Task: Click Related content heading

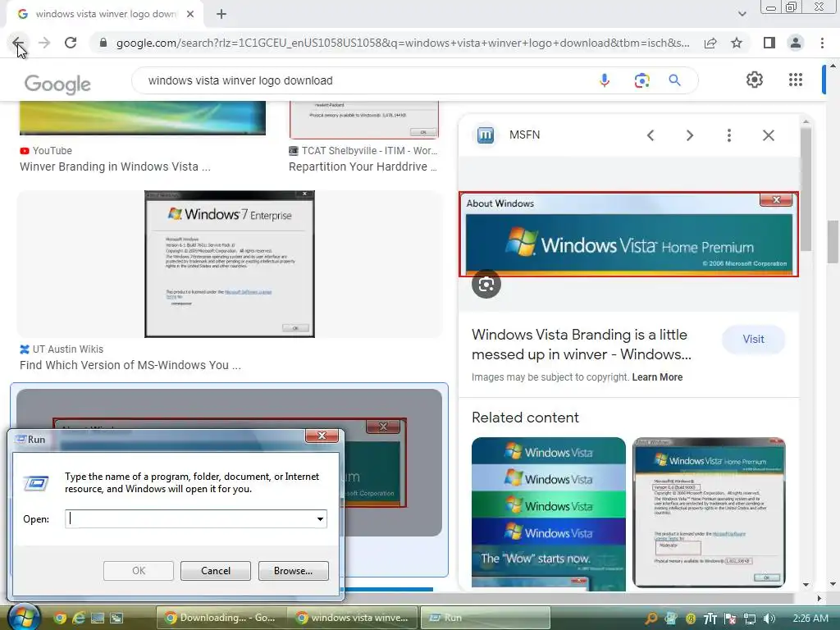Action: pos(525,418)
